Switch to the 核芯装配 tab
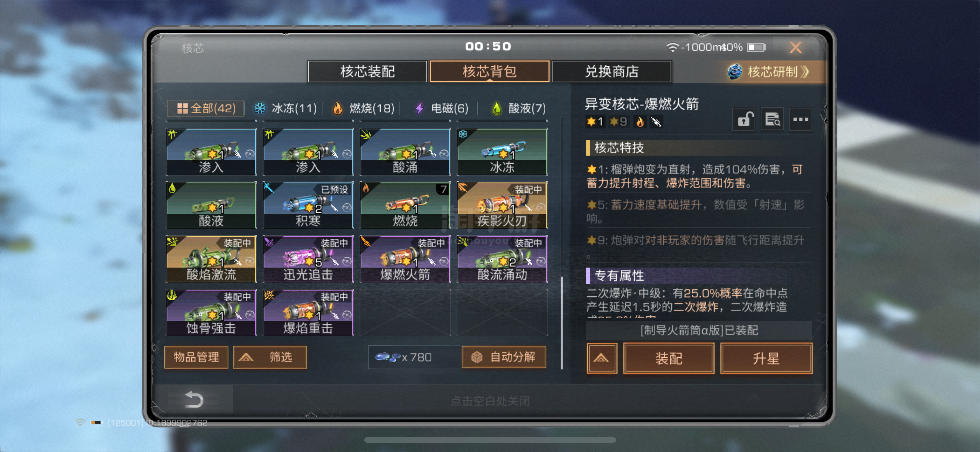Screen dimensions: 980x452 coord(367,71)
